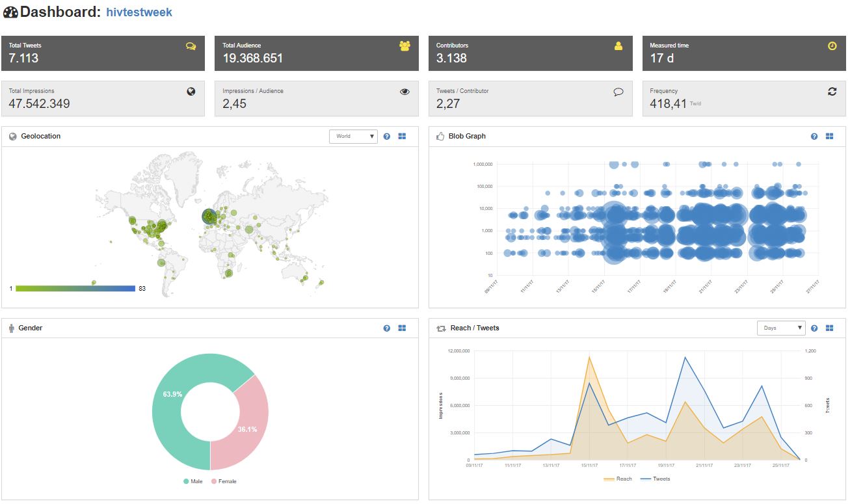Click the grid layout icon in Geolocation panel
The image size is (850, 504).
[x=402, y=137]
